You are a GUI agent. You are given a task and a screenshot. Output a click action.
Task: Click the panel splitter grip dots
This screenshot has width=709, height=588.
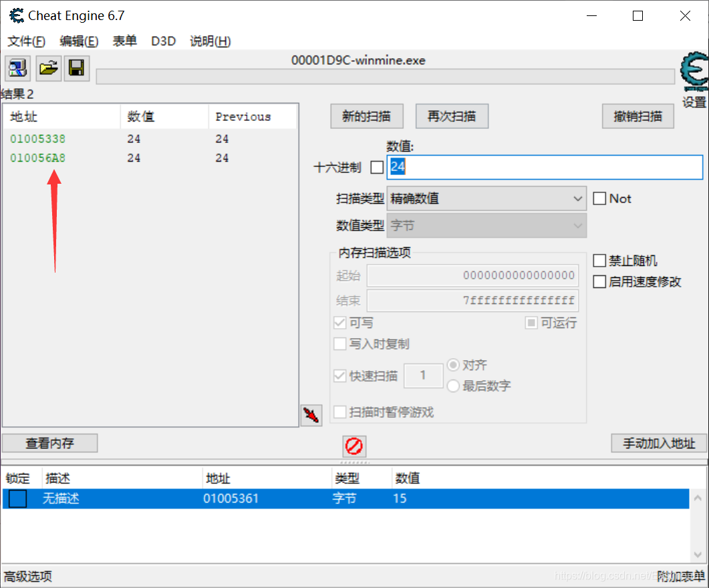(x=355, y=462)
